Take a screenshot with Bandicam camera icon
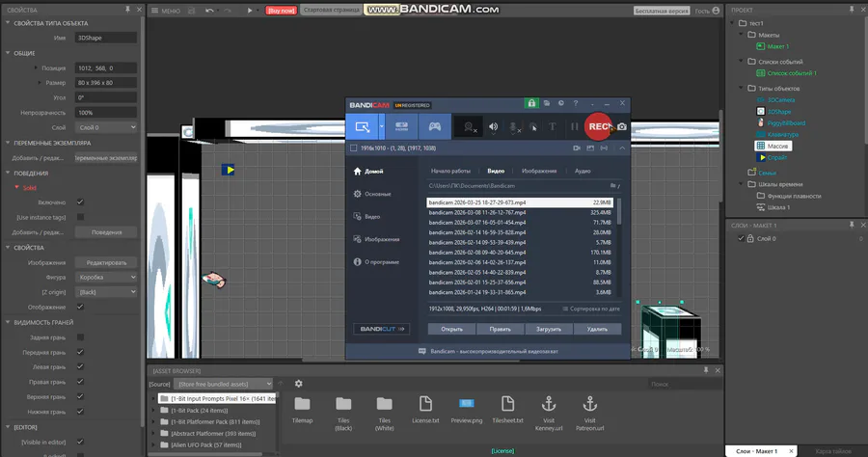The height and width of the screenshot is (457, 868). click(622, 126)
